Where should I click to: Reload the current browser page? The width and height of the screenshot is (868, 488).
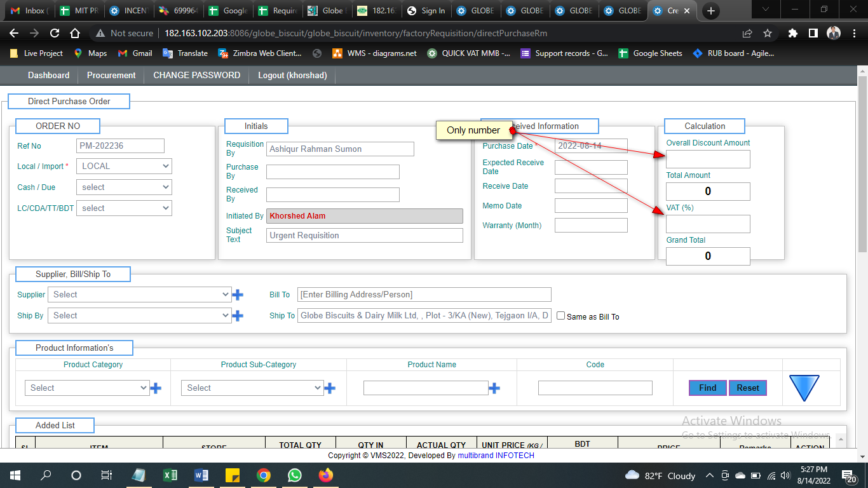point(55,33)
